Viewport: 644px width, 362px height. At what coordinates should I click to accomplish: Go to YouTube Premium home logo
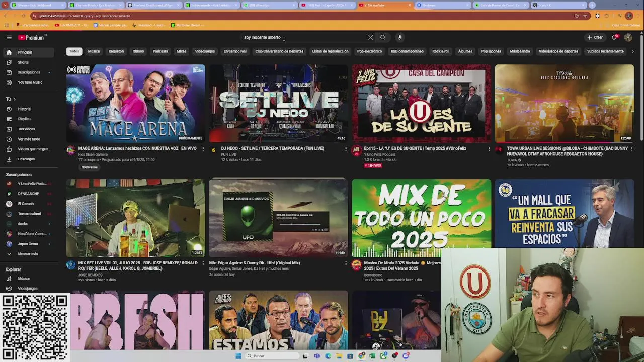[x=32, y=37]
